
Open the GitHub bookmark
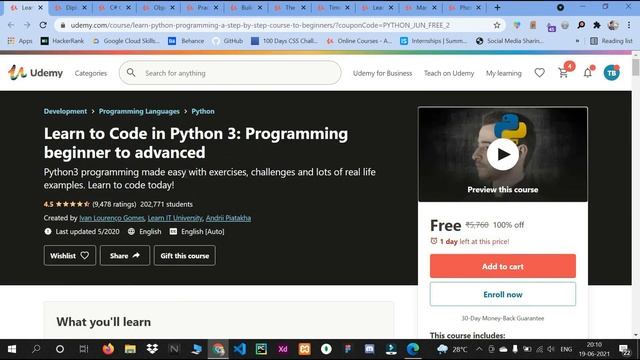[228, 41]
